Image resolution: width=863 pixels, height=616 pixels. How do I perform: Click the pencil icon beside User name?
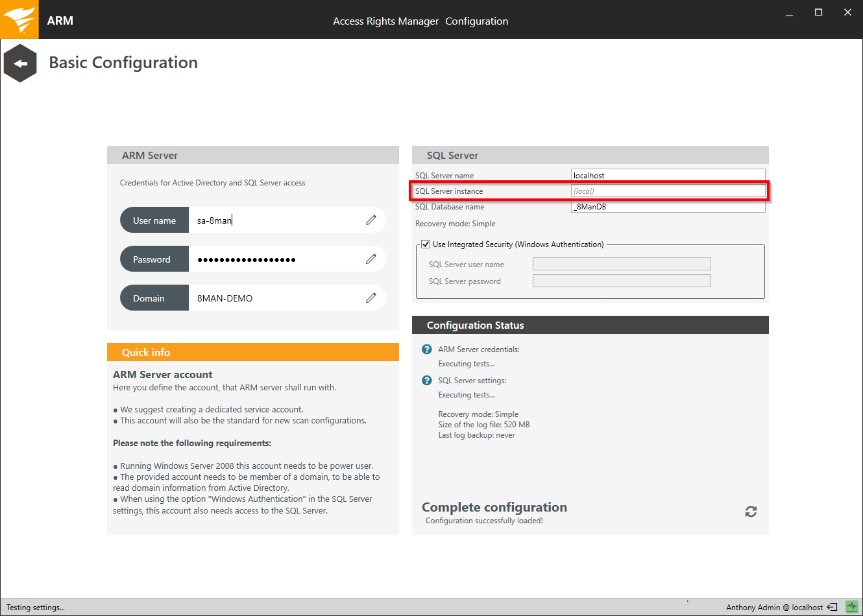(371, 220)
